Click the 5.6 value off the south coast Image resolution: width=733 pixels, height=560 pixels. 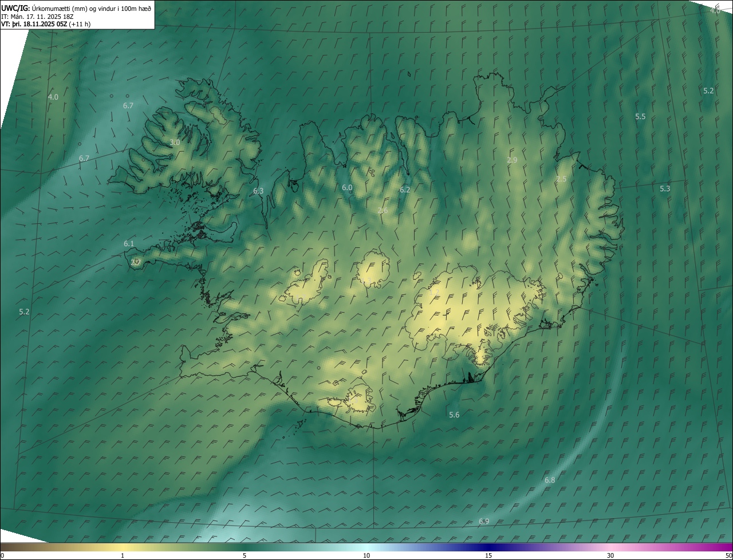[454, 415]
